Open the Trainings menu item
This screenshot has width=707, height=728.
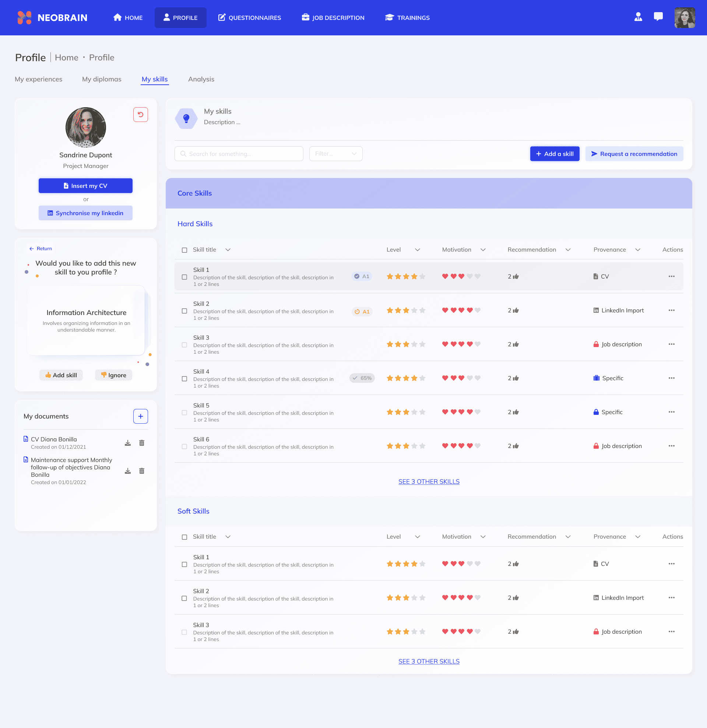(x=407, y=17)
